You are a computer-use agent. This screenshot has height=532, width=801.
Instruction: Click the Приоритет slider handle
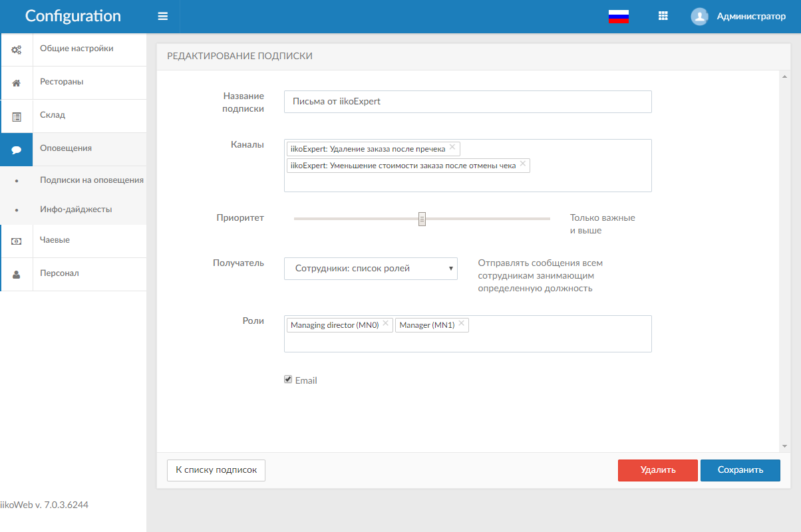click(x=422, y=219)
